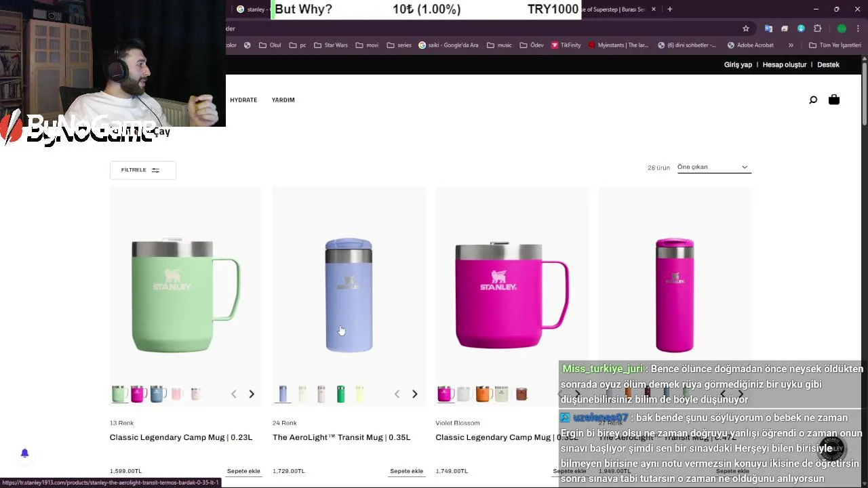Open the movi bookmark folder
This screenshot has width=868, height=488.
click(x=366, y=45)
